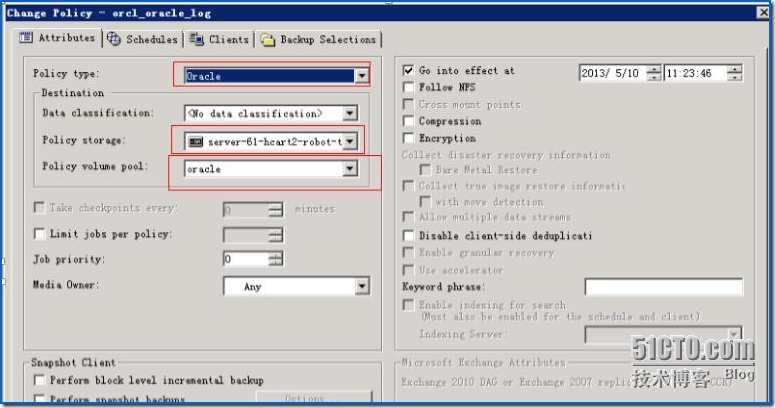Toggle with move detection checkbox
The width and height of the screenshot is (775, 408).
click(425, 201)
